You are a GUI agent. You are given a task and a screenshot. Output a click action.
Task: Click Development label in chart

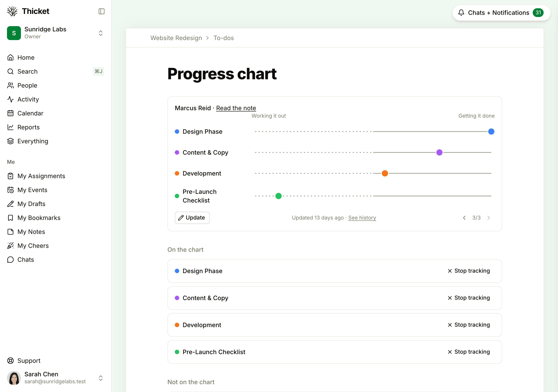tap(202, 173)
